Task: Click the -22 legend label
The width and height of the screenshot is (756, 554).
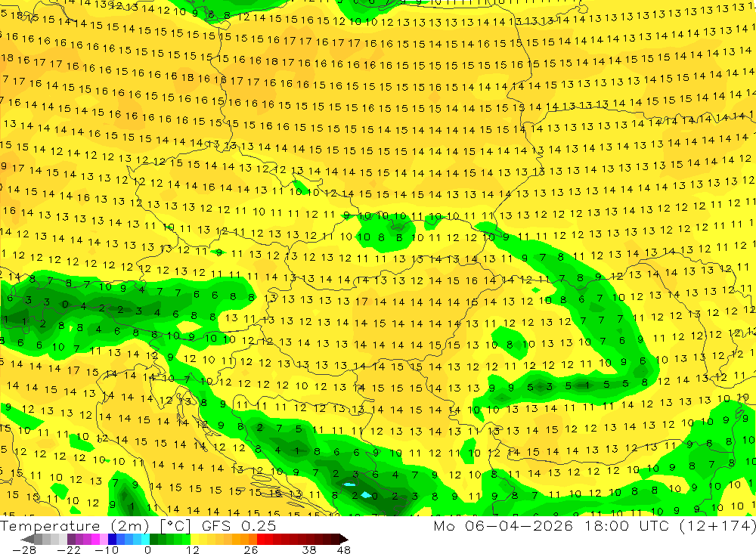Action: pos(69,549)
